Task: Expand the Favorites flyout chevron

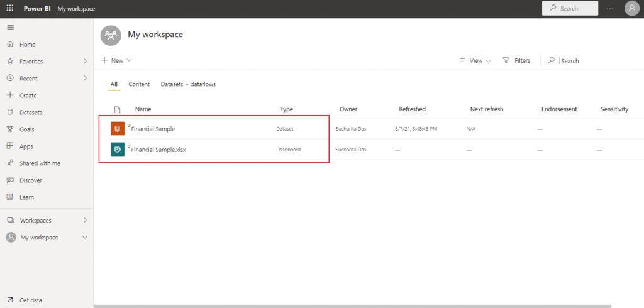Action: [x=85, y=62]
